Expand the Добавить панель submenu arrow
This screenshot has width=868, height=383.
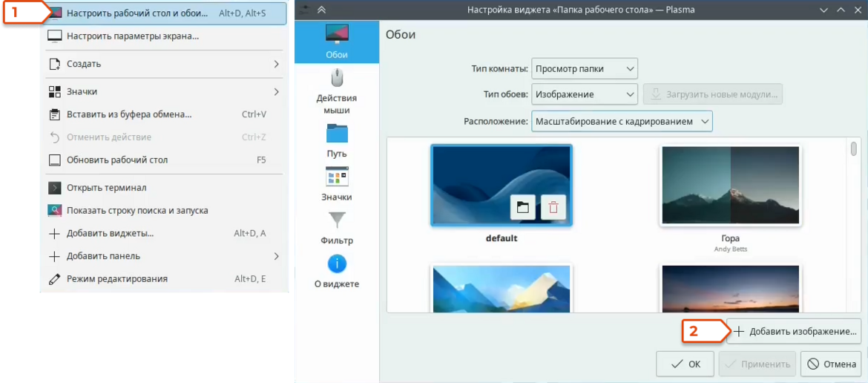tap(276, 256)
